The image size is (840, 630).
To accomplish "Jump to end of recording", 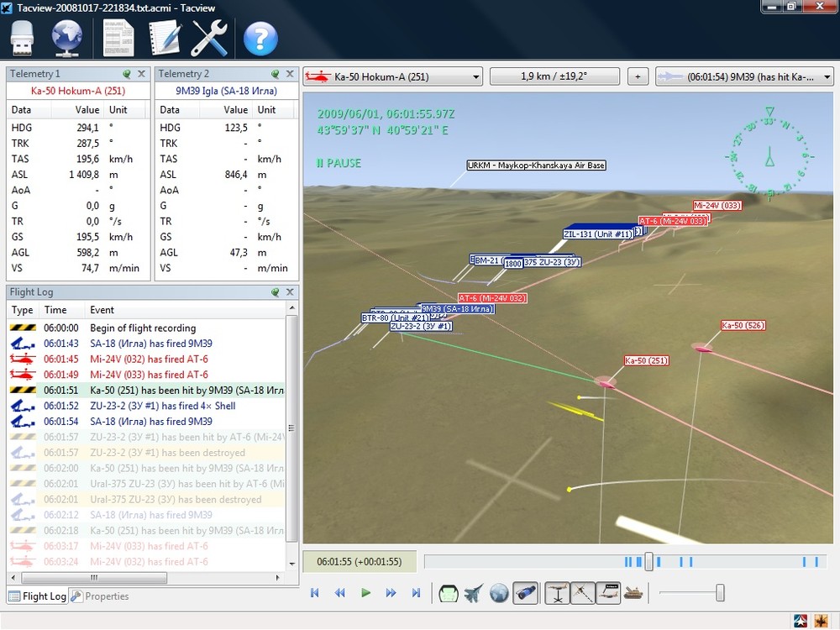I will click(x=417, y=592).
